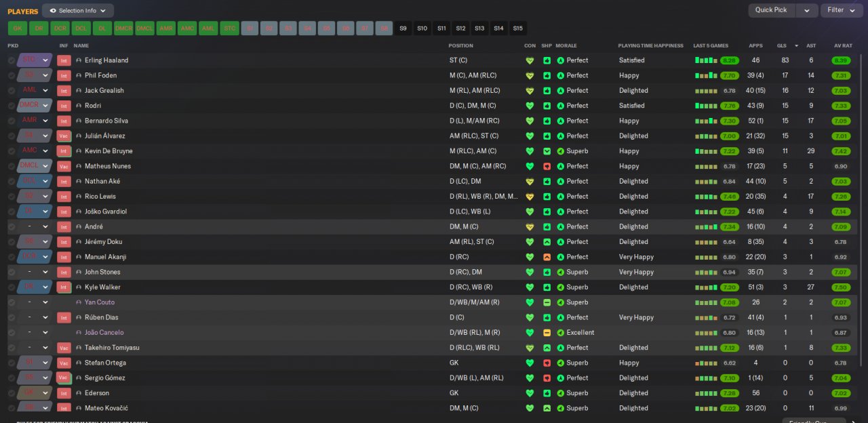Click John Stones' Superb morale icon
Screen dimensions: 868x423
click(561, 272)
